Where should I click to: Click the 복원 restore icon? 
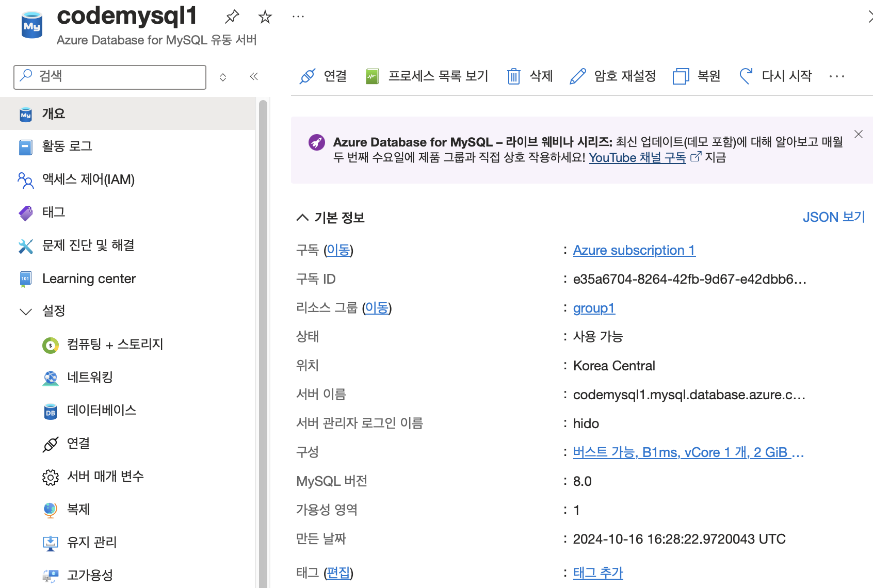click(x=681, y=76)
